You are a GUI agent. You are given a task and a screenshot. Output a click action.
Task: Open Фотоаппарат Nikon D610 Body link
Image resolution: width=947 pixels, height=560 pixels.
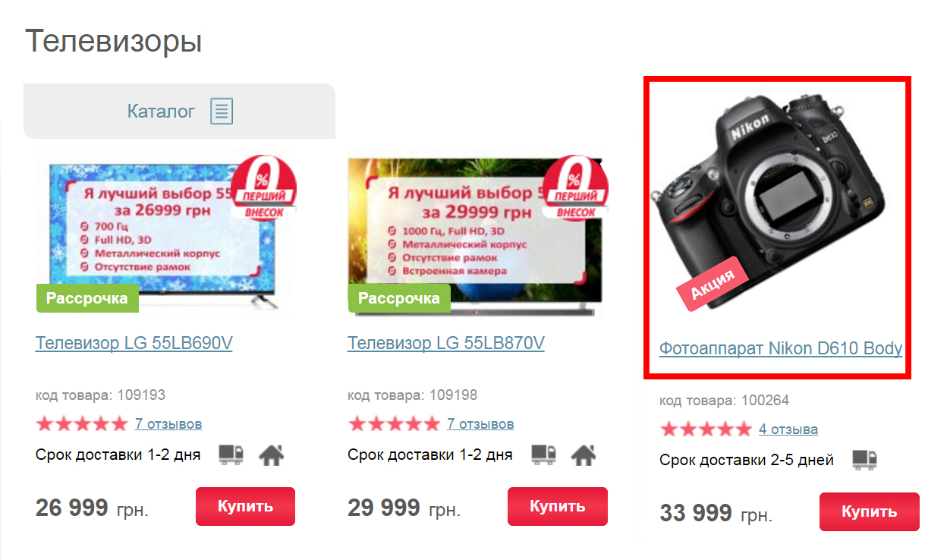[x=781, y=349]
